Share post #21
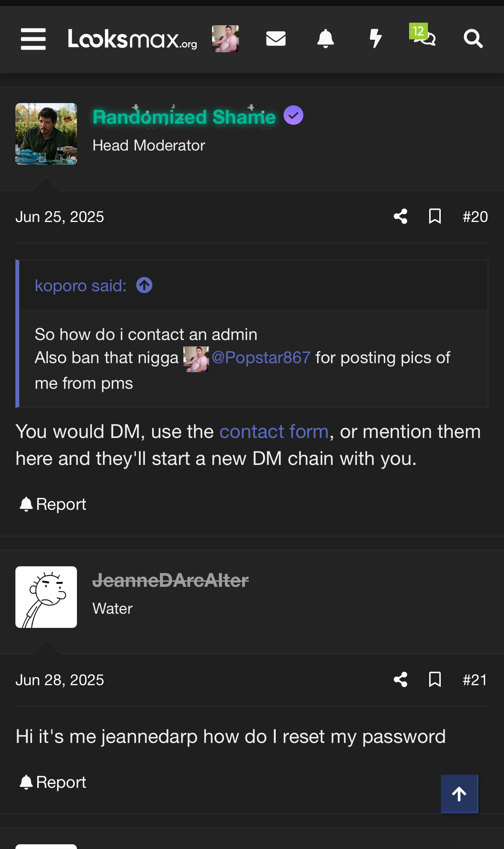The width and height of the screenshot is (504, 849). click(401, 680)
